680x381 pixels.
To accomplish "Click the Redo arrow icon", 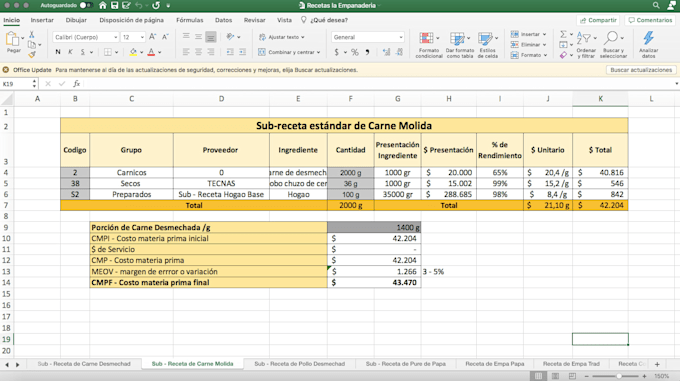I will 156,5.
